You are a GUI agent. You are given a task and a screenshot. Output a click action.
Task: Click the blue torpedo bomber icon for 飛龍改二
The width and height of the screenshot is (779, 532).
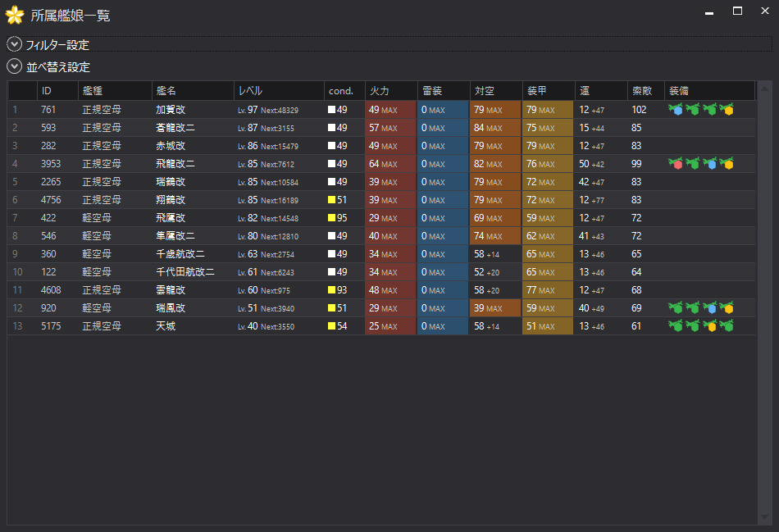pyautogui.click(x=709, y=163)
